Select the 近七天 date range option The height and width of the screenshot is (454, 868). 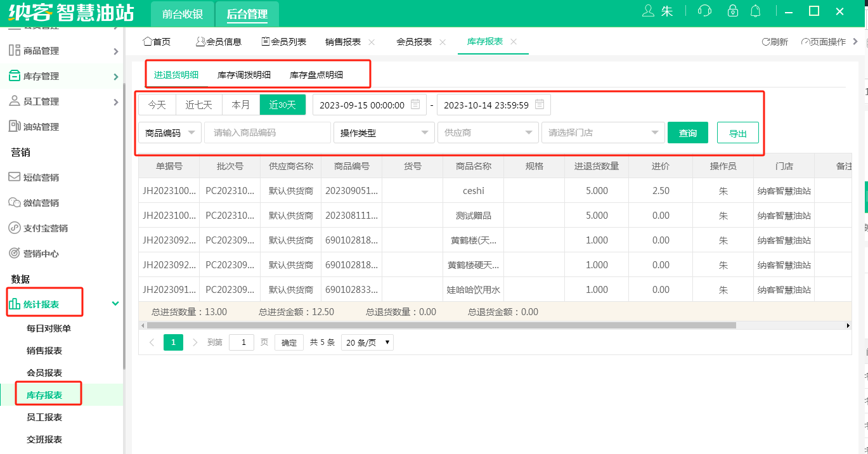[x=198, y=105]
